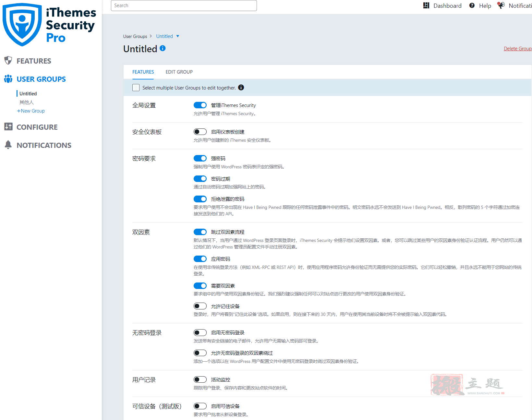The width and height of the screenshot is (532, 420).
Task: Click the iThemes Security Pro shield logo
Action: (x=22, y=25)
